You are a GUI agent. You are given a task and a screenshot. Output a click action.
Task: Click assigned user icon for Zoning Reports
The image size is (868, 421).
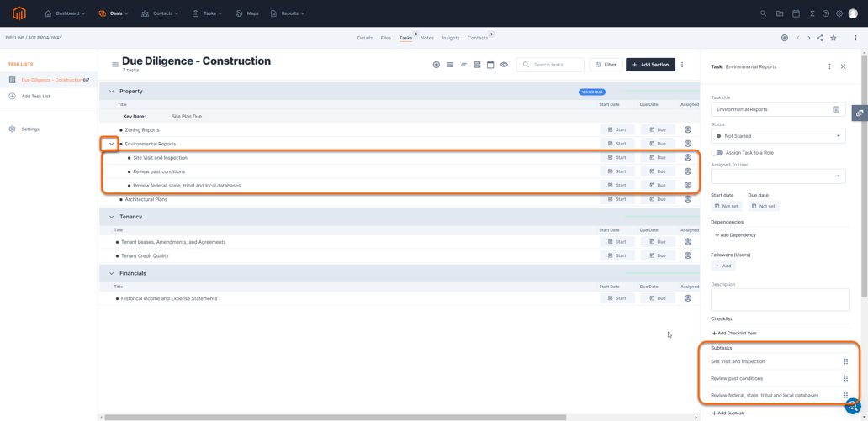[688, 129]
